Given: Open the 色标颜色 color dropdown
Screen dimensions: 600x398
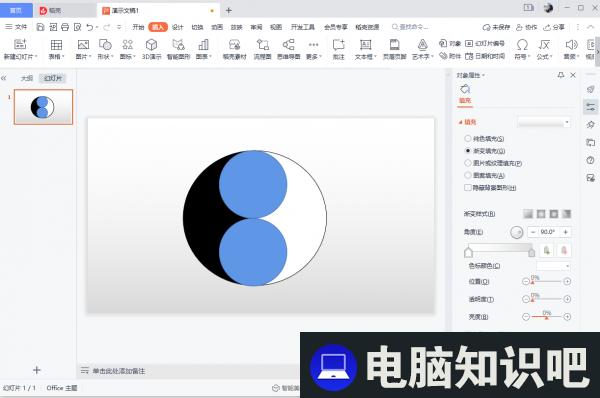Looking at the screenshot, I should click(x=553, y=266).
